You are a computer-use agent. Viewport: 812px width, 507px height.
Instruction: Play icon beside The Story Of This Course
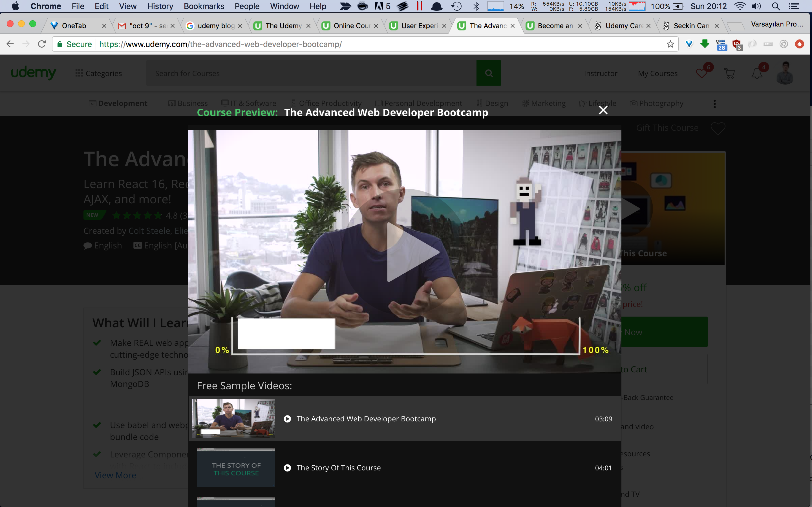[x=287, y=468]
